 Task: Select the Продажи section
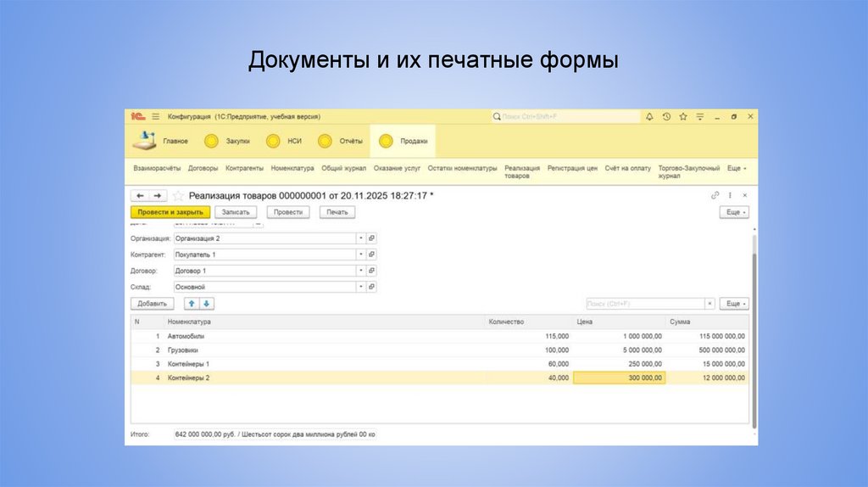click(403, 141)
